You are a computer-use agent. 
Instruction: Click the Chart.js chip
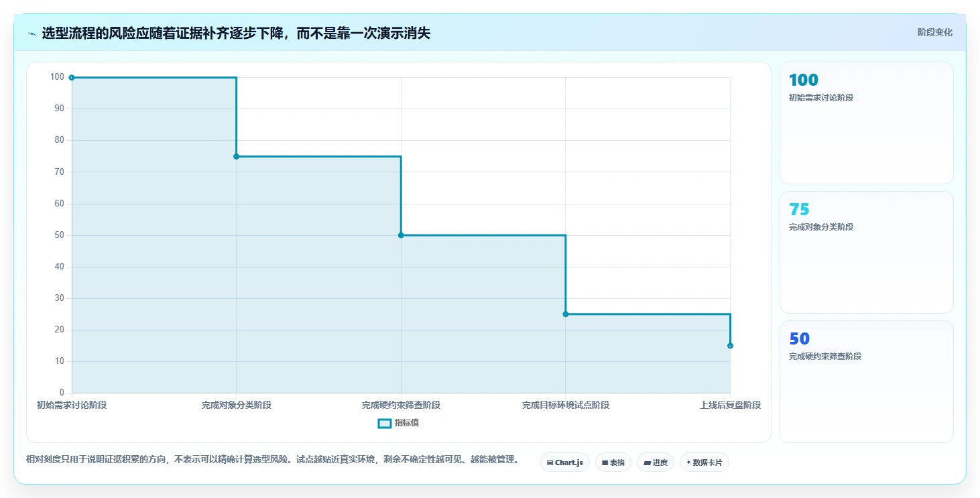(565, 462)
